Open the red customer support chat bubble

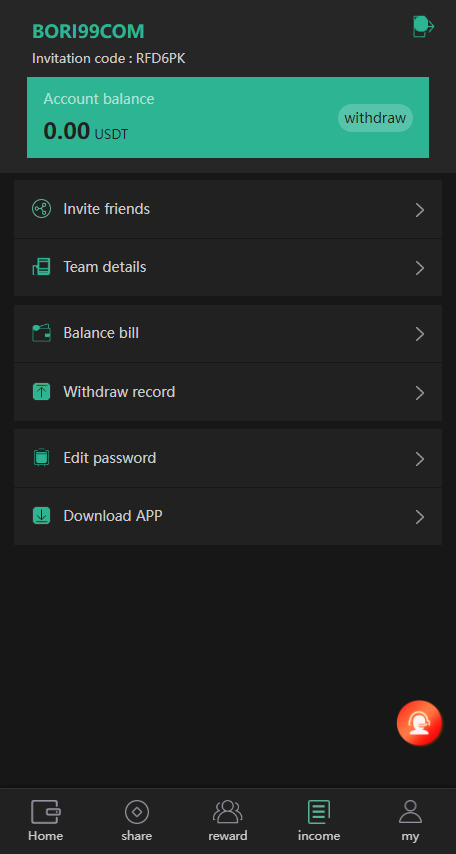pos(419,723)
